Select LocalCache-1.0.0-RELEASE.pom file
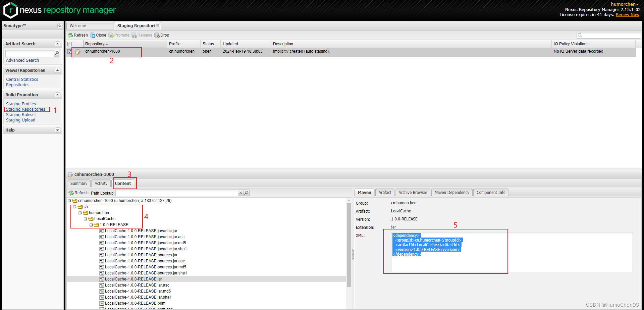 pyautogui.click(x=135, y=303)
